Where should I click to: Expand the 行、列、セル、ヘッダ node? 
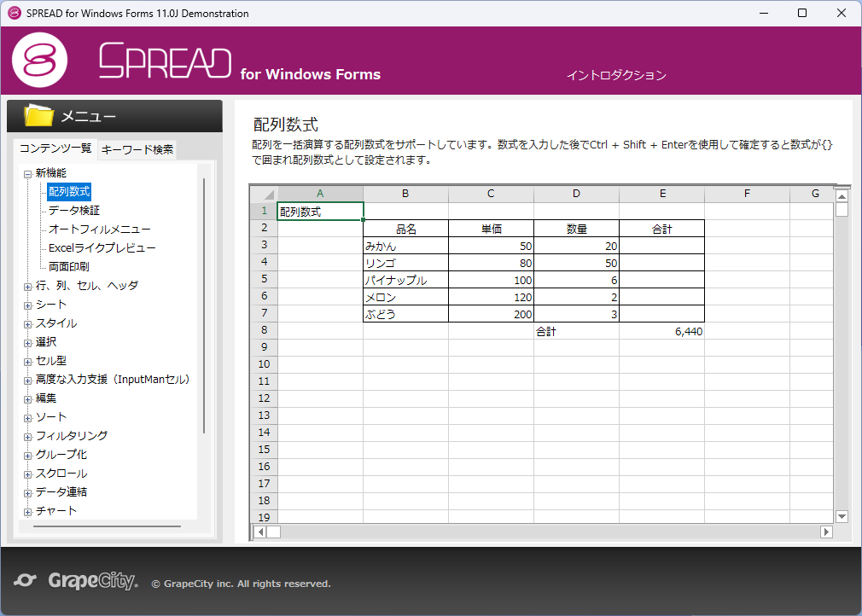(x=27, y=287)
